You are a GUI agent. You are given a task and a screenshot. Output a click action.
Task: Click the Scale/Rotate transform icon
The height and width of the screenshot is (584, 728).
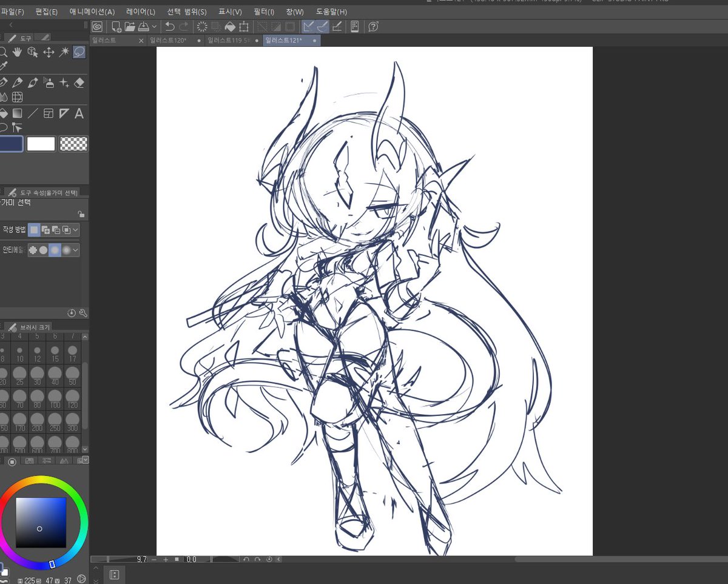(244, 27)
